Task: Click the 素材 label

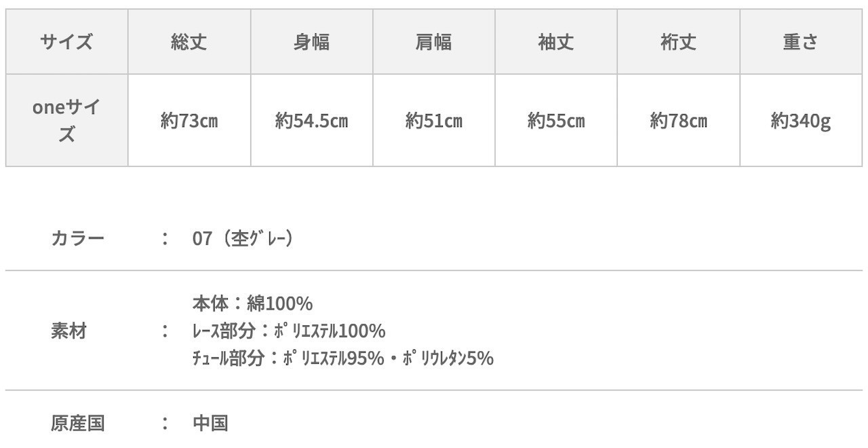Action: (68, 331)
